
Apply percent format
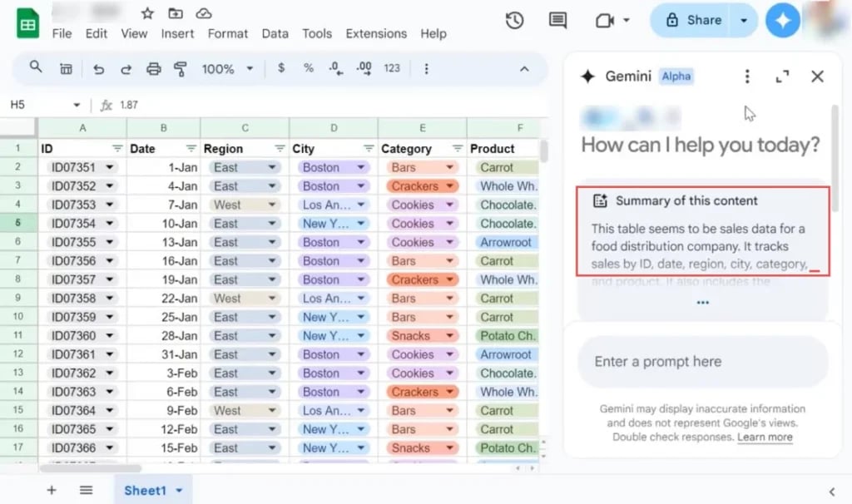[x=308, y=69]
